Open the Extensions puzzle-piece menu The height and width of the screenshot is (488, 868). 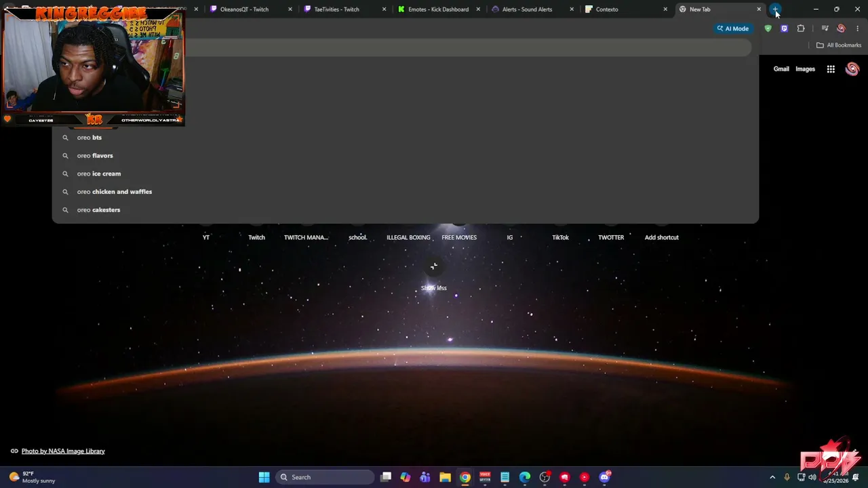click(801, 28)
